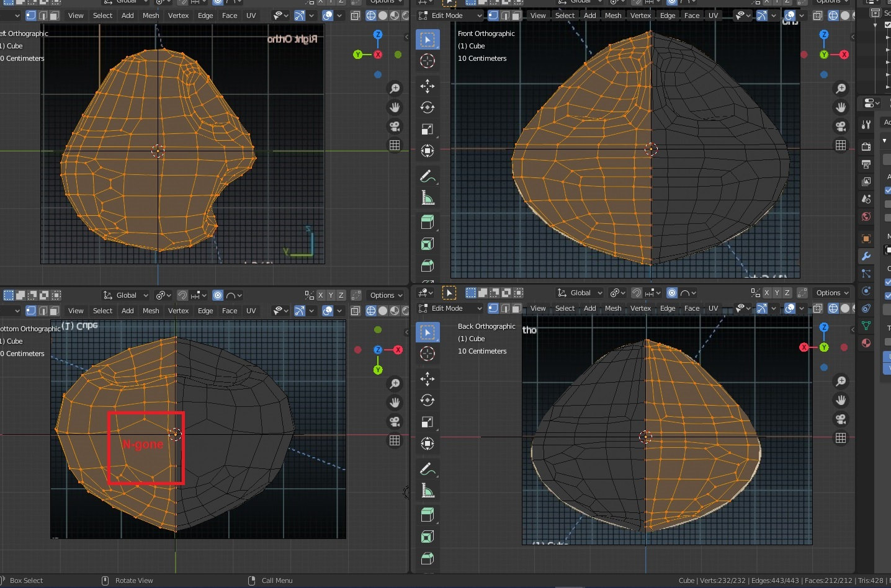Expand Global orientation dropdown in Bottom Orthographic header
The width and height of the screenshot is (891, 588).
126,295
